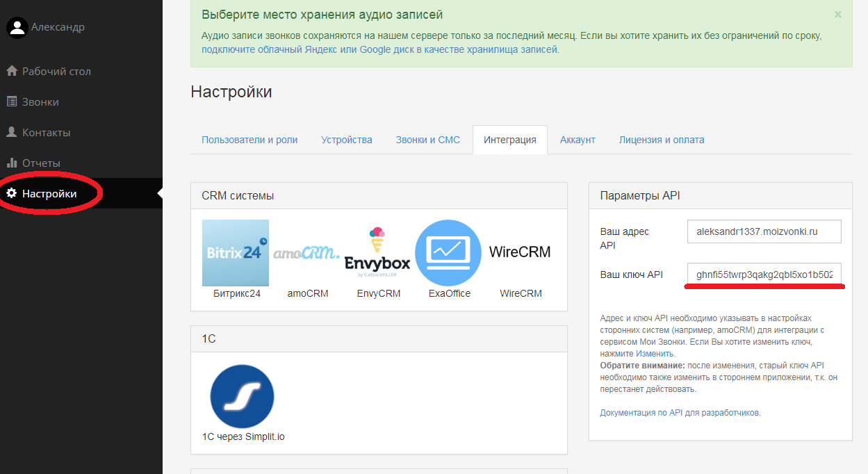Click the Александр username in the sidebar
The width and height of the screenshot is (868, 474).
pyautogui.click(x=58, y=27)
